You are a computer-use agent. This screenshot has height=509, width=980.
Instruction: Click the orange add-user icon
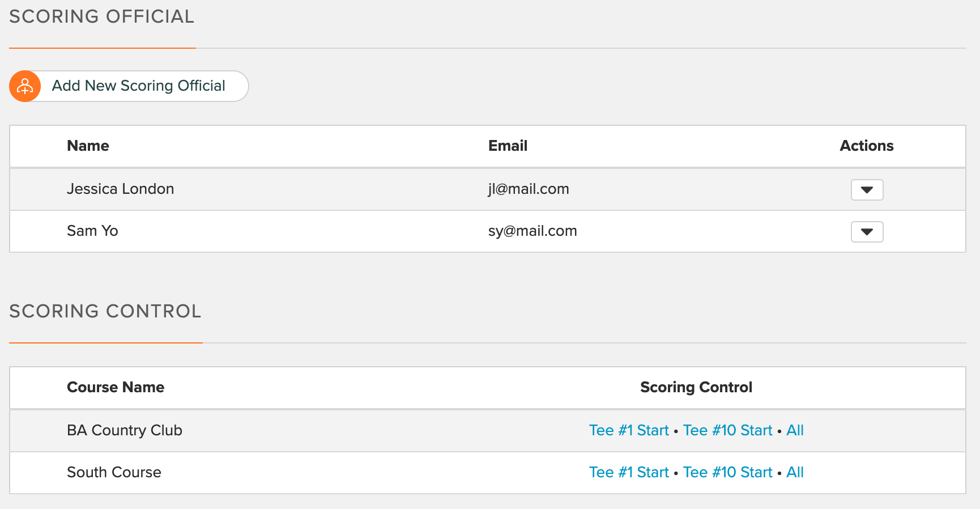pyautogui.click(x=25, y=86)
